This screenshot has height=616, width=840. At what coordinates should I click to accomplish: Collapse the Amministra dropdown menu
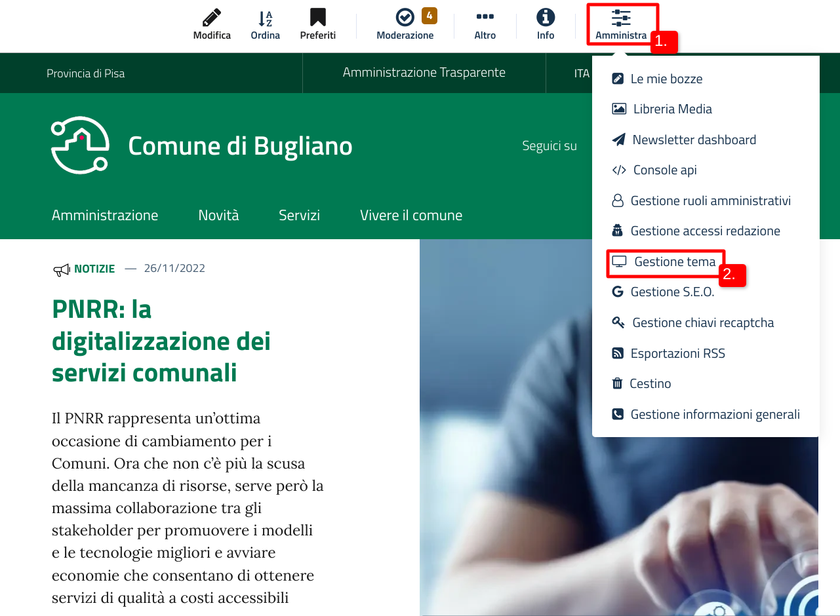pyautogui.click(x=621, y=24)
